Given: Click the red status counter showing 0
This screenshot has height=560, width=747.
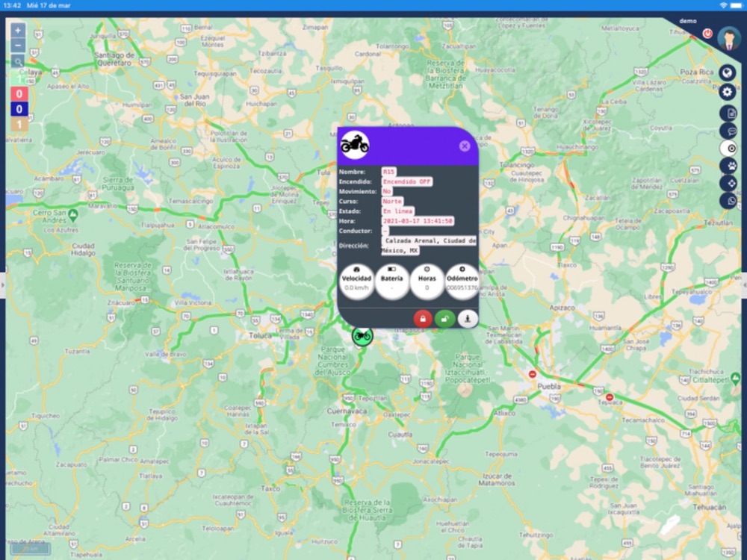Looking at the screenshot, I should click(x=19, y=94).
